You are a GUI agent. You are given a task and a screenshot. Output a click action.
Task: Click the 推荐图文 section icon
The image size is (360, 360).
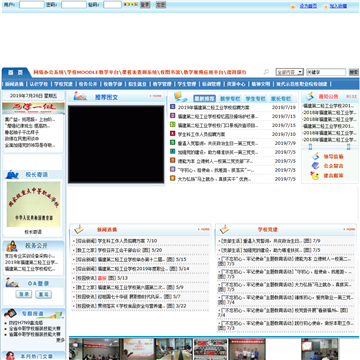(x=80, y=97)
